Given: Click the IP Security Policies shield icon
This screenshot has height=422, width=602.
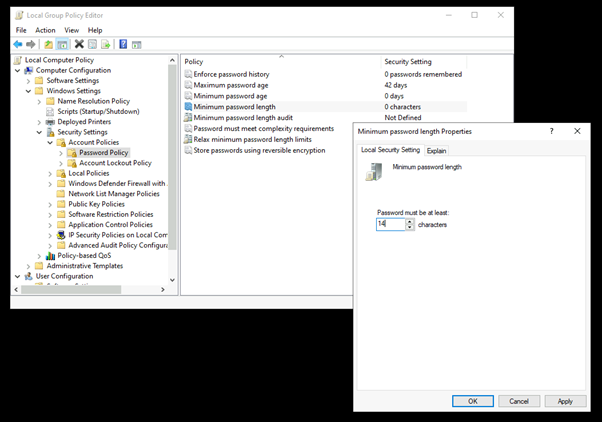Looking at the screenshot, I should [61, 235].
